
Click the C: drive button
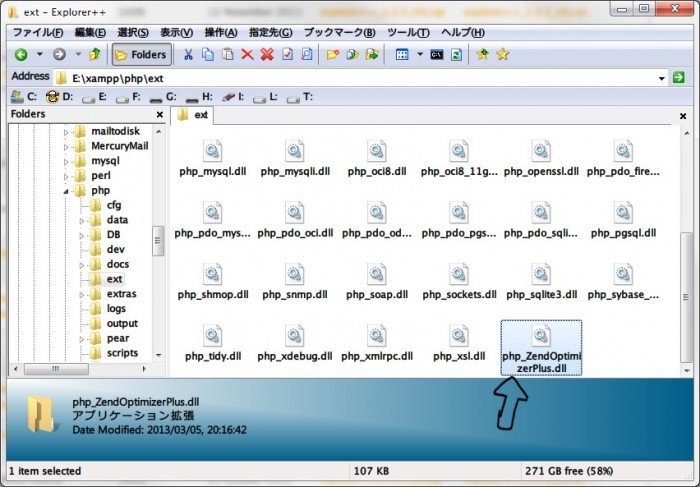point(24,97)
